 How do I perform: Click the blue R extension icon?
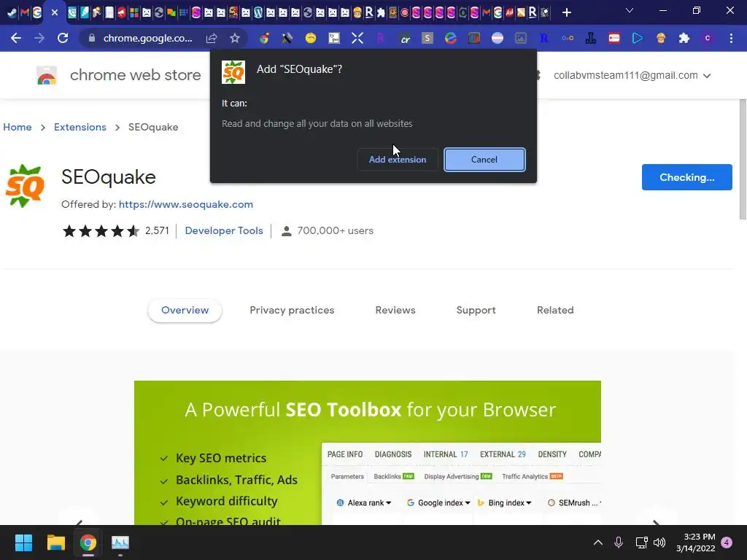(x=544, y=38)
